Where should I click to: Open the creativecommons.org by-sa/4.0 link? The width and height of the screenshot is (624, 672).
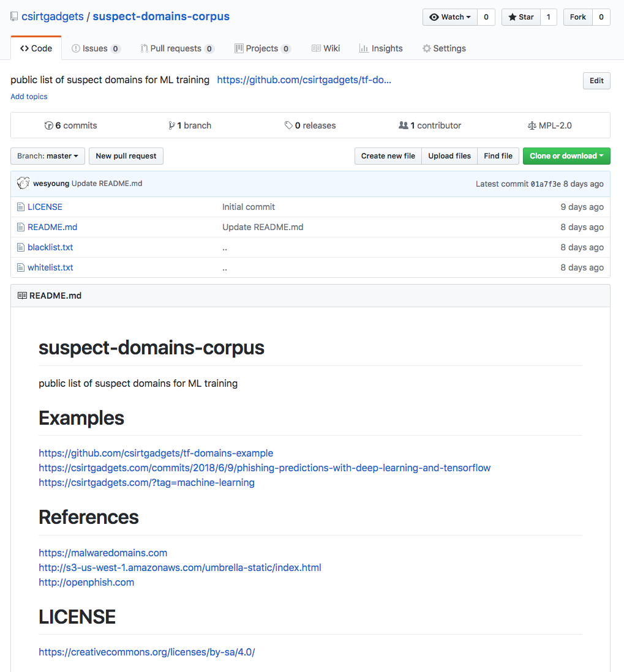[x=147, y=652]
